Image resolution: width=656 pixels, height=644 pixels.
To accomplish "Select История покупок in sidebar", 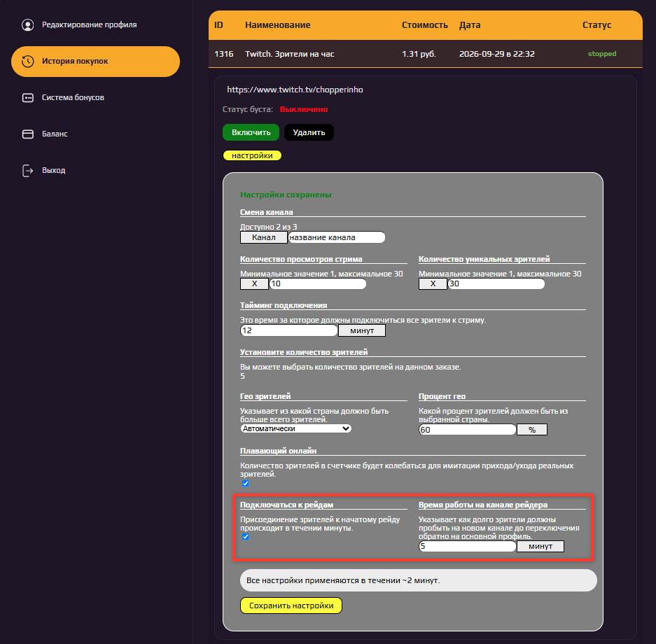I will coord(95,62).
